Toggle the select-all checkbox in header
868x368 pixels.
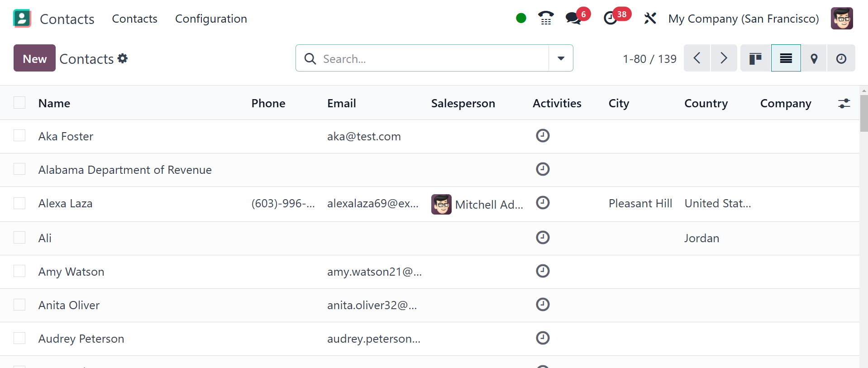coord(19,103)
